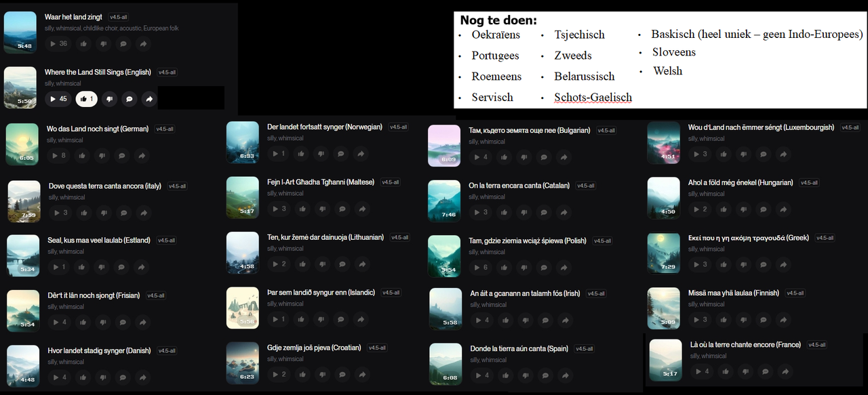Open the Donde la tierra aún canta (Spain) title

click(519, 349)
